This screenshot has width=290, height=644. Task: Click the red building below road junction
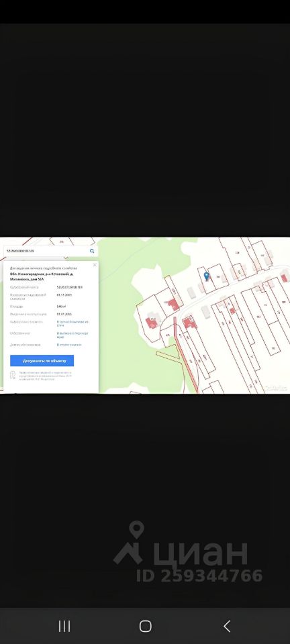coord(190,323)
